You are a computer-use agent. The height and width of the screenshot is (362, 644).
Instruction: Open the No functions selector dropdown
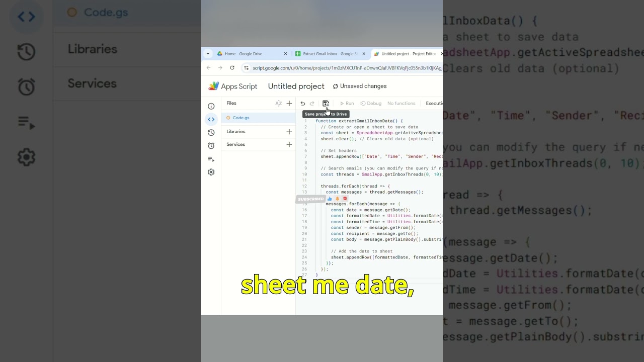point(401,104)
